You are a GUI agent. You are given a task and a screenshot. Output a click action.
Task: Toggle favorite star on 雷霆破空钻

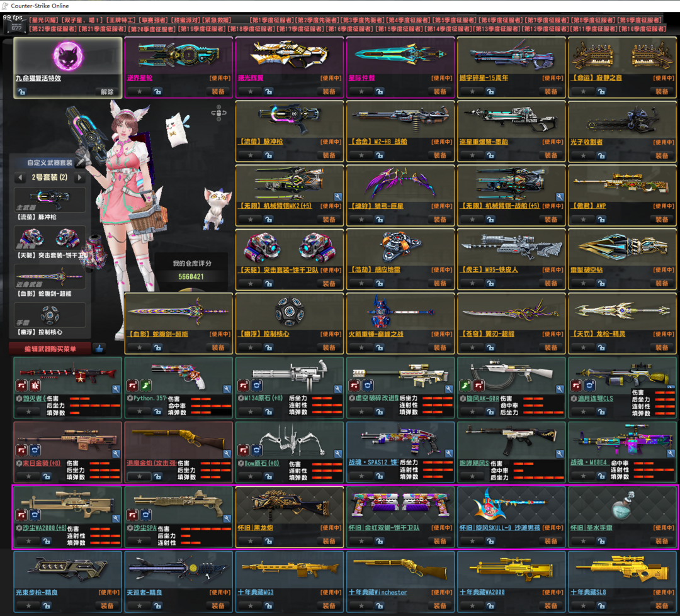coord(584,283)
